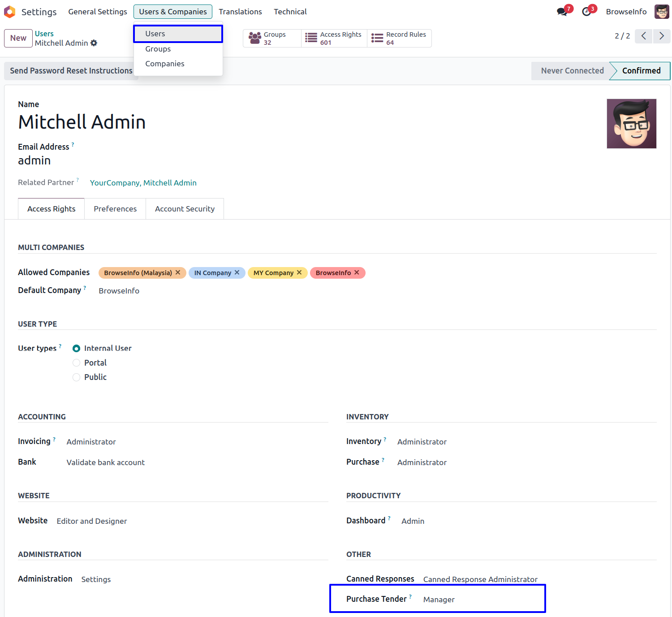Click the help mark beside Inventory label

pyautogui.click(x=385, y=439)
